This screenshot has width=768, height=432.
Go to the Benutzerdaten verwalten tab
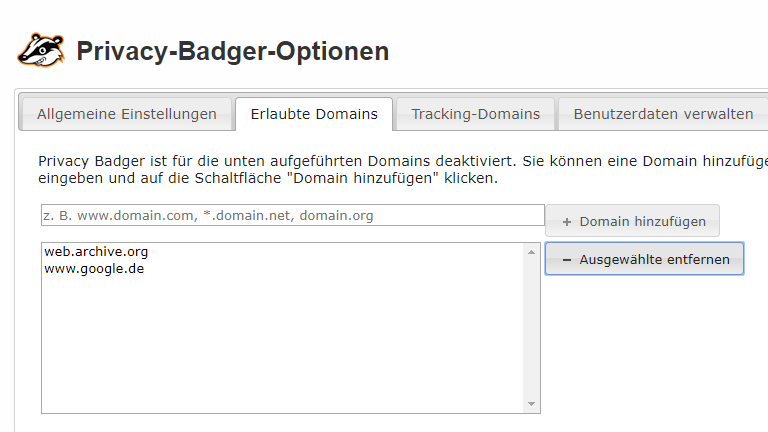click(x=663, y=114)
